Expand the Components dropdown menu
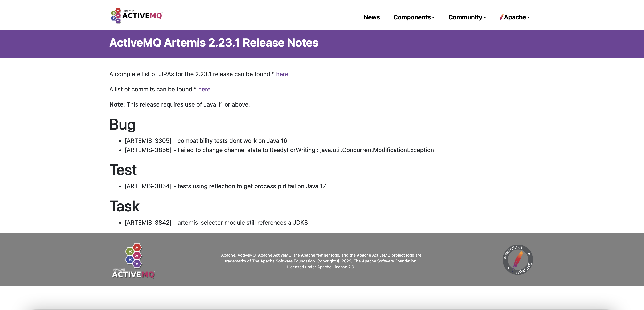Viewport: 644px width, 310px height. [x=414, y=17]
